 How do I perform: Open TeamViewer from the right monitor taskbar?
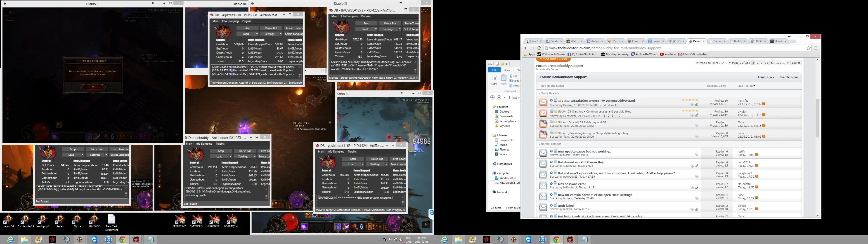point(528,240)
